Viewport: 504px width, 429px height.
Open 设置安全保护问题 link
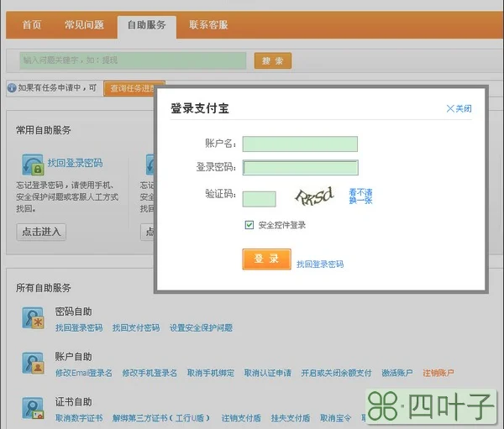point(202,327)
